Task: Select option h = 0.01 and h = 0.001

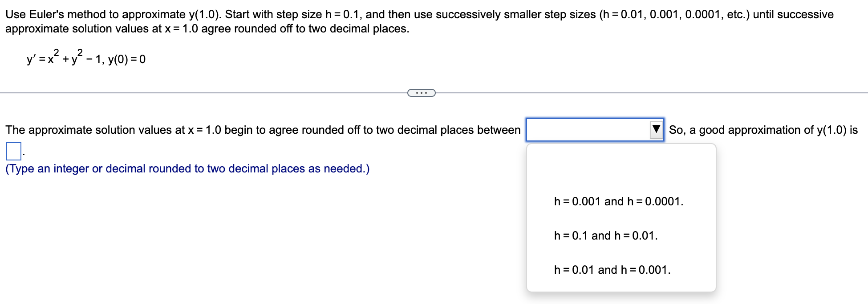Action: 611,269
